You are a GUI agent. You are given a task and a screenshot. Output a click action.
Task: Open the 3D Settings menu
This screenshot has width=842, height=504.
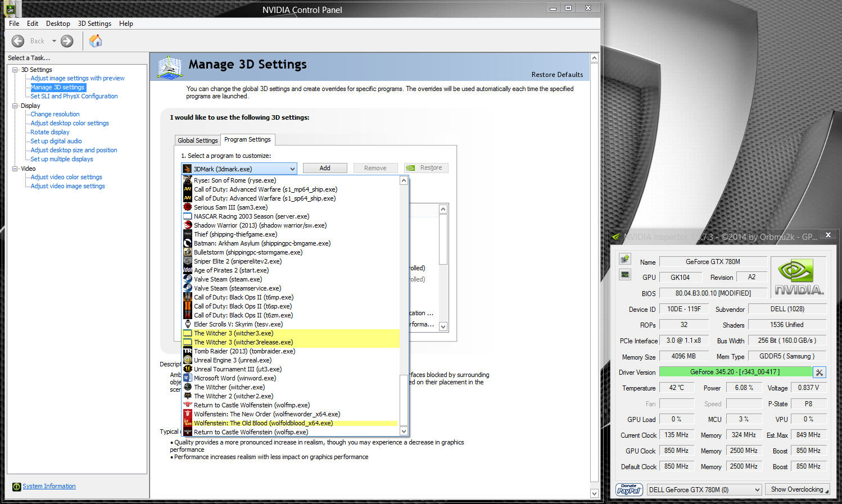[x=94, y=24]
